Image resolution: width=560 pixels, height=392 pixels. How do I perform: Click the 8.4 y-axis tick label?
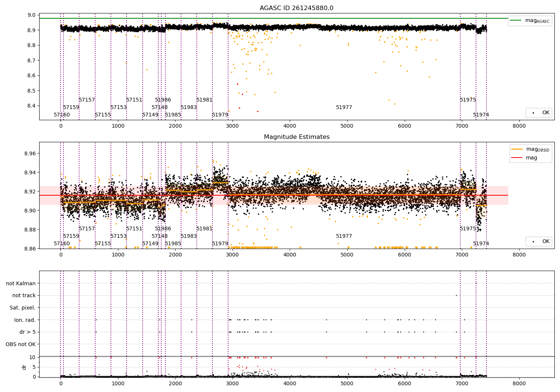[x=32, y=106]
